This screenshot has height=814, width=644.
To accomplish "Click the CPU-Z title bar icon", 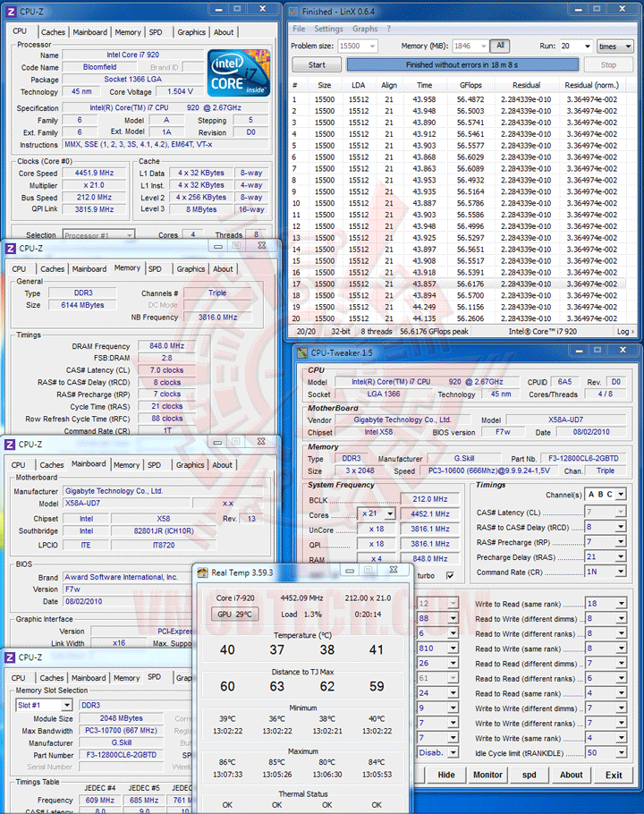I will pos(11,11).
